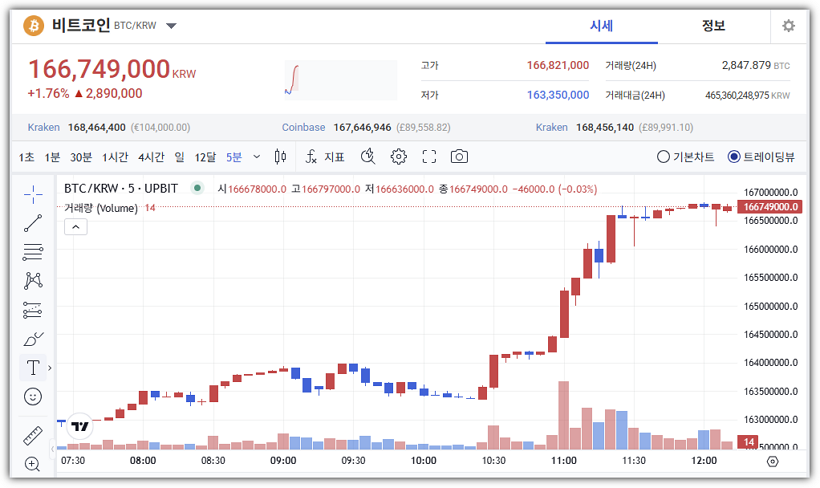Switch to the 시세 tab
Viewport: 820px width, 488px height.
(601, 26)
